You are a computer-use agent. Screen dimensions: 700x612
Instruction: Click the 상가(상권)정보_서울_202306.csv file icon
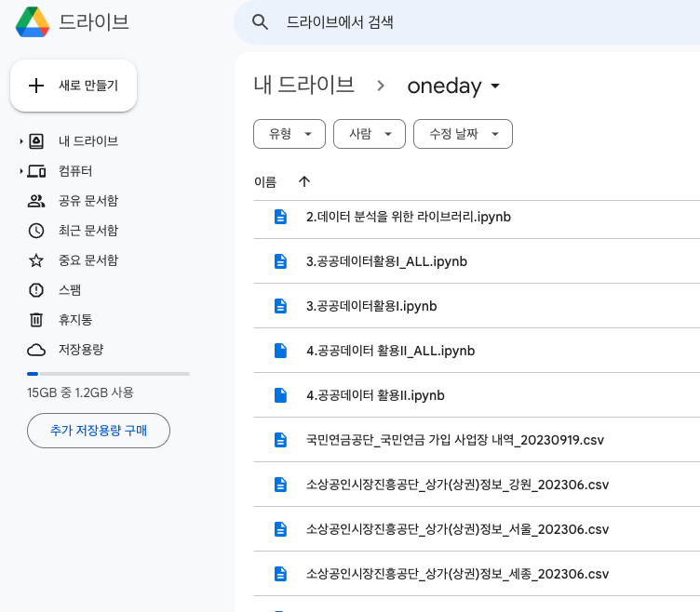280,529
